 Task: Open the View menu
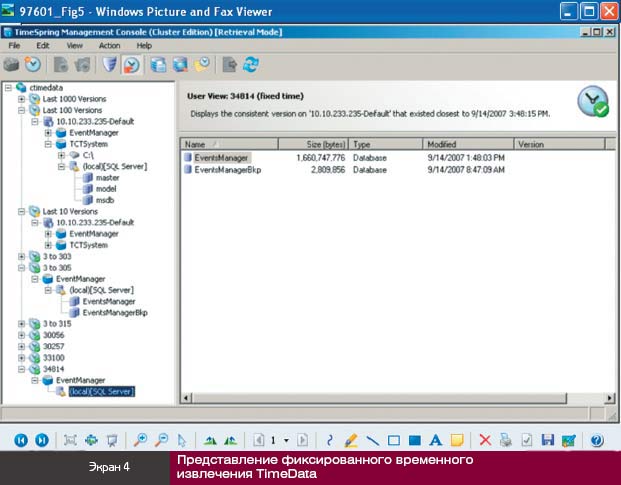(x=74, y=46)
